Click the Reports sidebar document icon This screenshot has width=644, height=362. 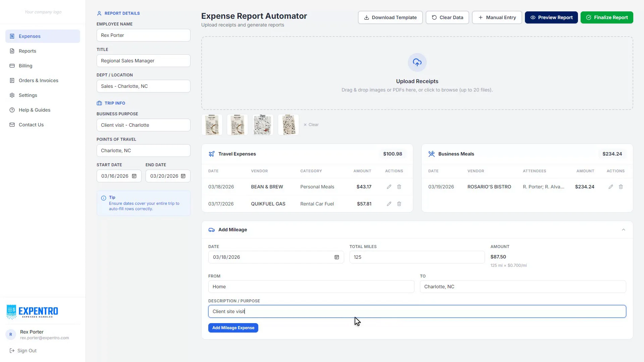[x=12, y=51]
